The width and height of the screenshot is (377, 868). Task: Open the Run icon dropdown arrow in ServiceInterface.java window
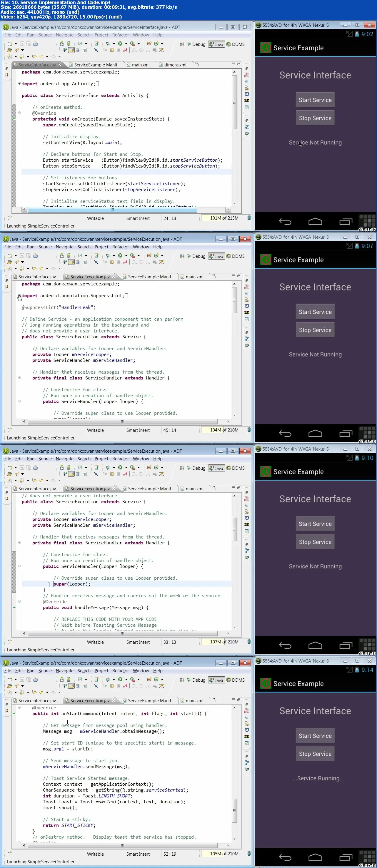click(126, 44)
